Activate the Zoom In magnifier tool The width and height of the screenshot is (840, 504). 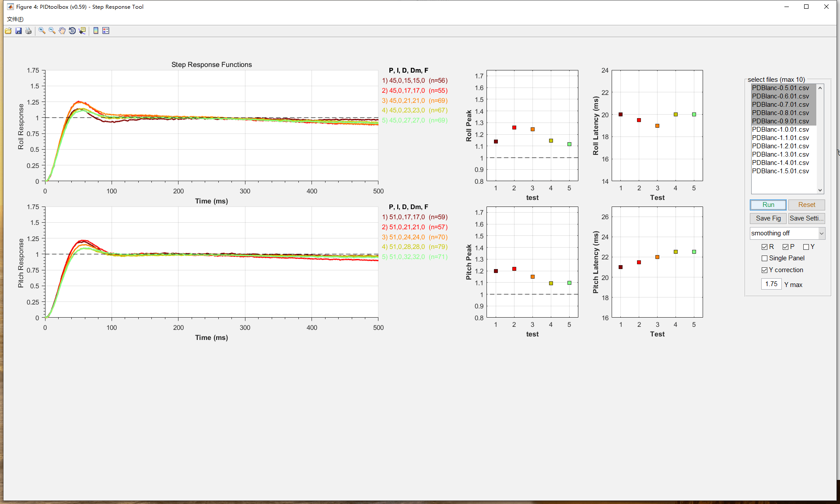pos(42,31)
